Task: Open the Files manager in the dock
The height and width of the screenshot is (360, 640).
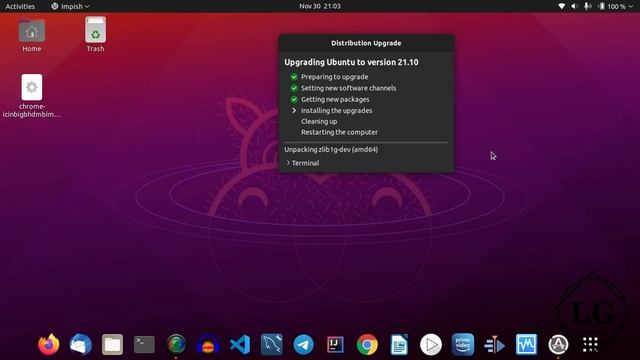Action: [112, 344]
